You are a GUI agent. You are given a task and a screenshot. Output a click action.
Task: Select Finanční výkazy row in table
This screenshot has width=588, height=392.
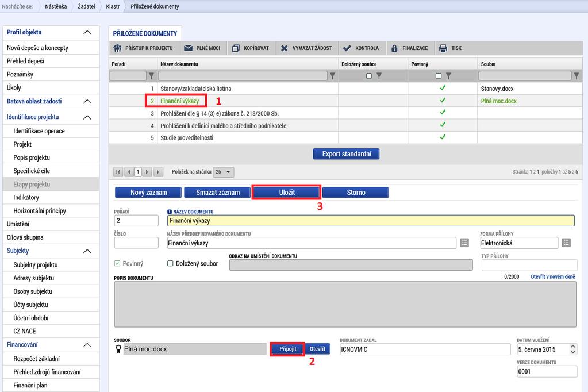(345, 101)
